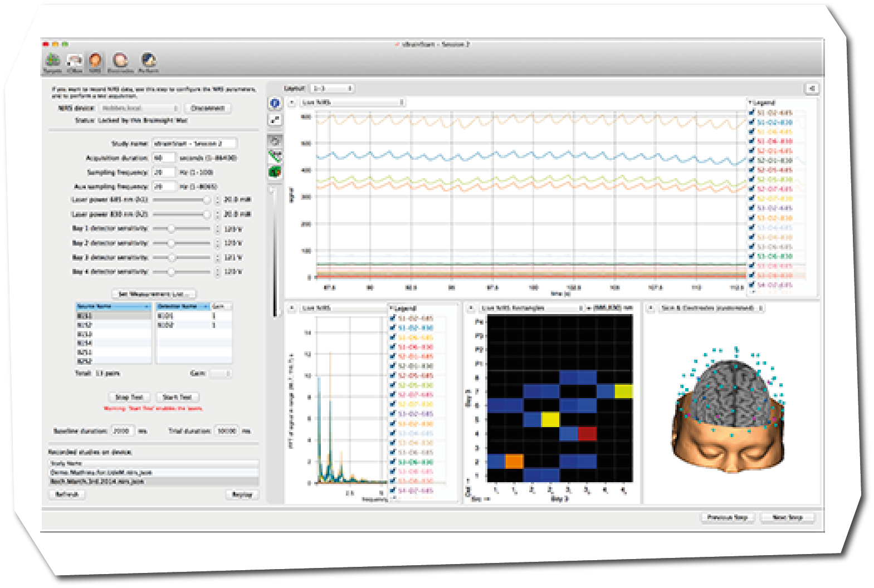Image resolution: width=874 pixels, height=588 pixels.
Task: Open the Live NIRS selector above the time chart
Action: pos(352,102)
